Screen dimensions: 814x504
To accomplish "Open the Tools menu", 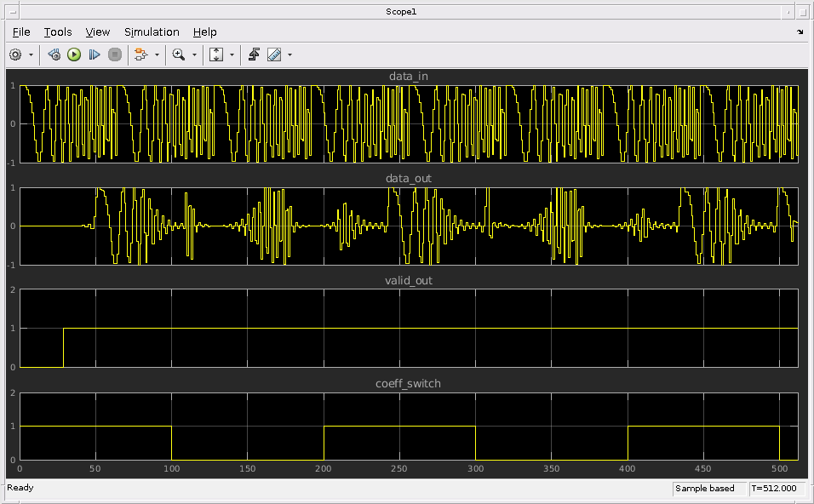I will pyautogui.click(x=58, y=31).
